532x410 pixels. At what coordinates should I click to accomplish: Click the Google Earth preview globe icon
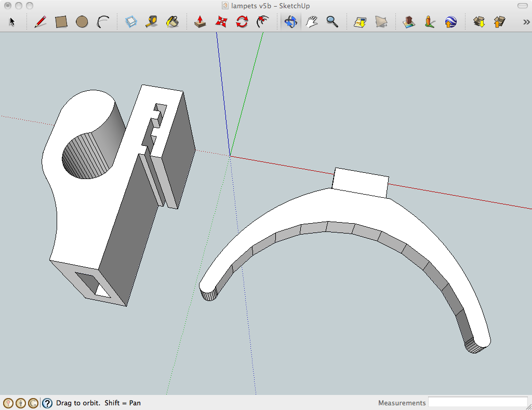tap(450, 22)
